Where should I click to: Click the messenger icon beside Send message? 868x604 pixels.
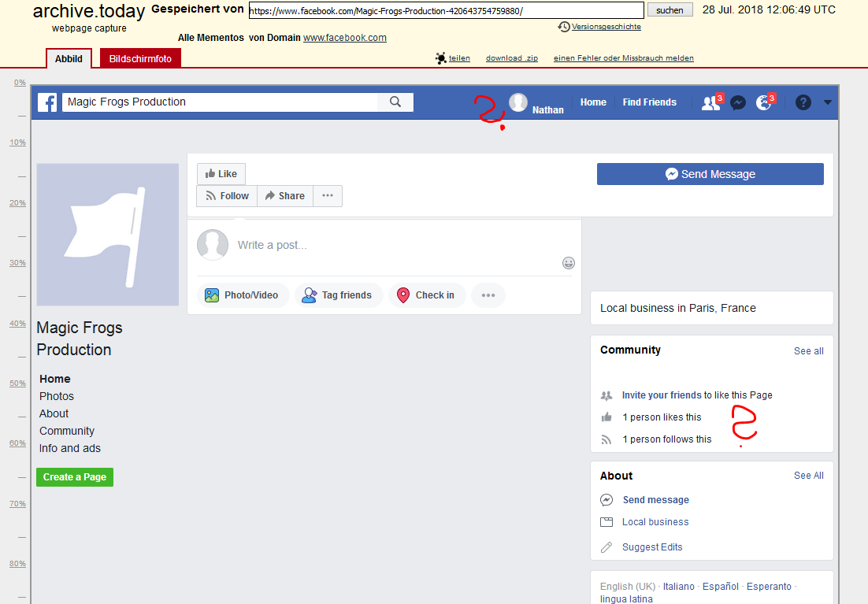click(606, 500)
